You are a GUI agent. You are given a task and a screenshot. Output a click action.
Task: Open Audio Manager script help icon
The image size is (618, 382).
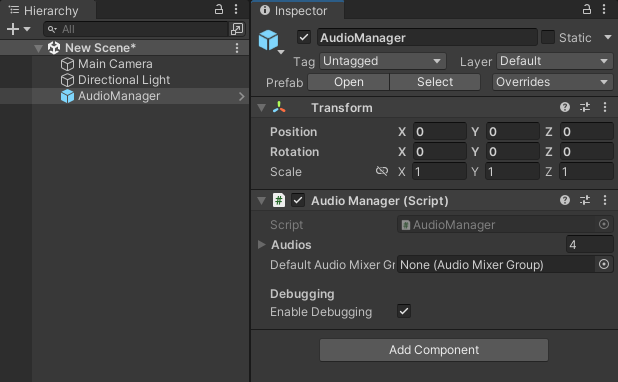pos(565,200)
